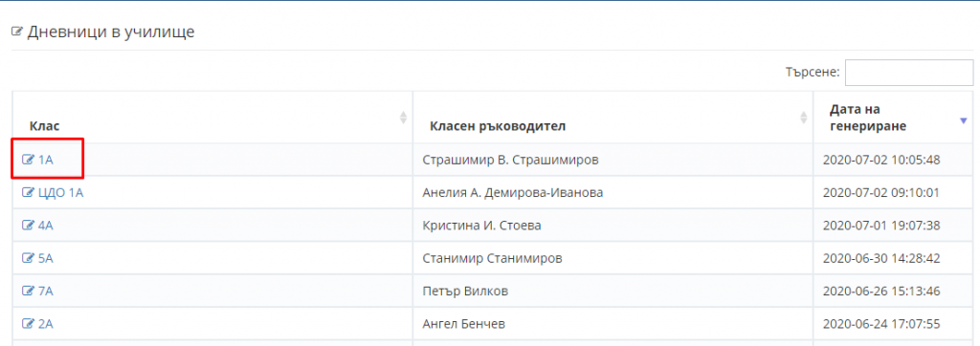Sort by the Клас column arrows

coord(403,118)
